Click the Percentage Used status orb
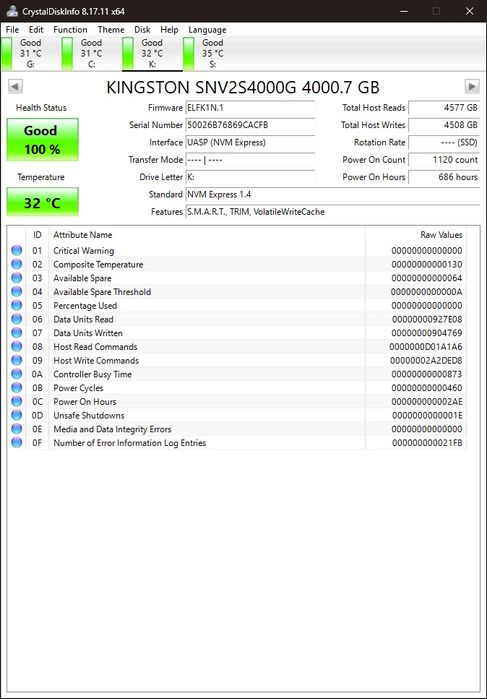This screenshot has width=487, height=699. tap(17, 305)
